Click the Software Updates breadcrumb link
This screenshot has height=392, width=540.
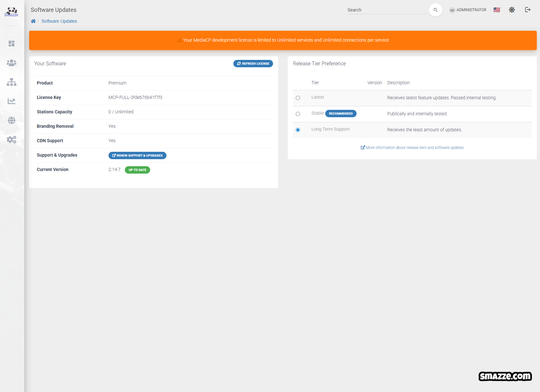pyautogui.click(x=59, y=21)
